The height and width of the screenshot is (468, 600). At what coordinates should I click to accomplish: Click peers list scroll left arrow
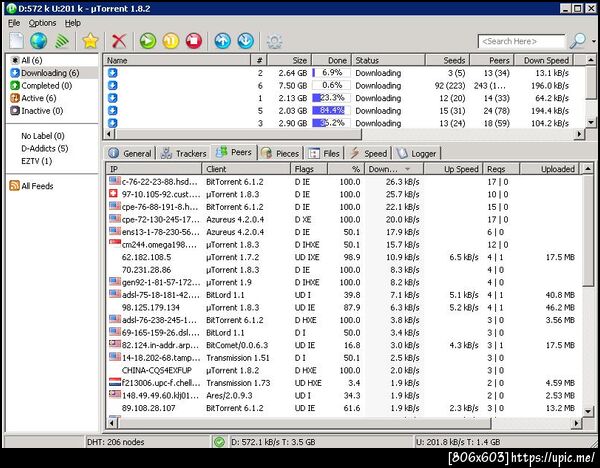click(x=111, y=423)
